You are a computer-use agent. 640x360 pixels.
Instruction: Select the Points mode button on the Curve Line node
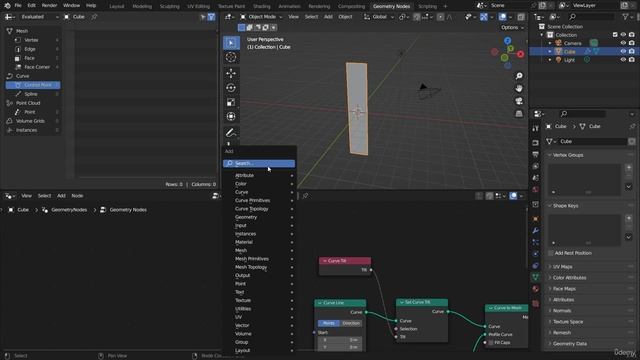coord(328,323)
